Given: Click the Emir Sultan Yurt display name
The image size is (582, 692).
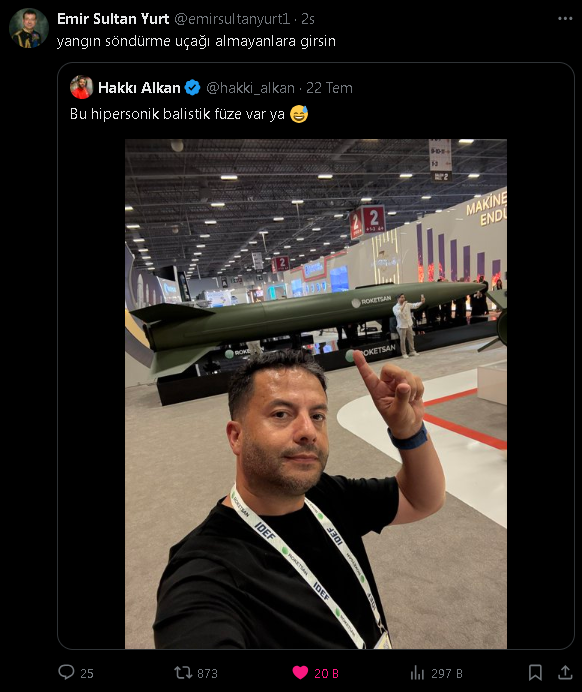Looking at the screenshot, I should [113, 19].
